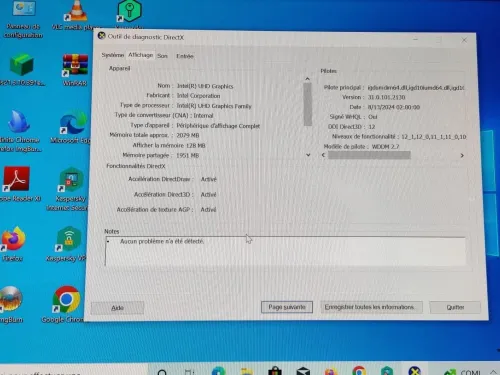Click Enregistrer toutes les informations

click(371, 307)
